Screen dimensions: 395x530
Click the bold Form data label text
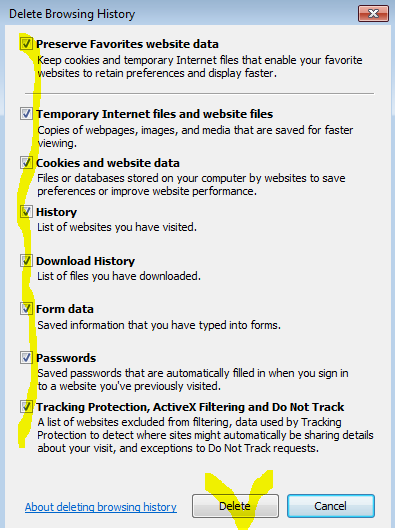[x=65, y=309]
